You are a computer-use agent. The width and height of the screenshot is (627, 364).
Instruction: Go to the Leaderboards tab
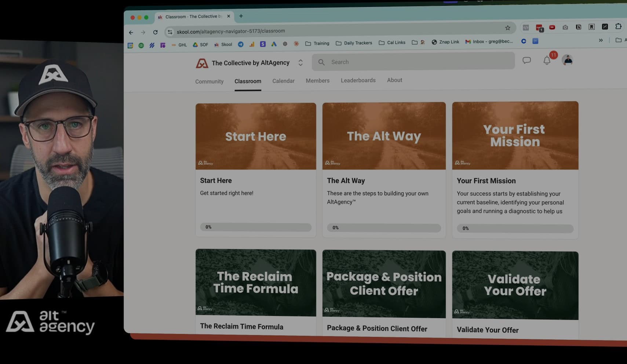tap(358, 80)
